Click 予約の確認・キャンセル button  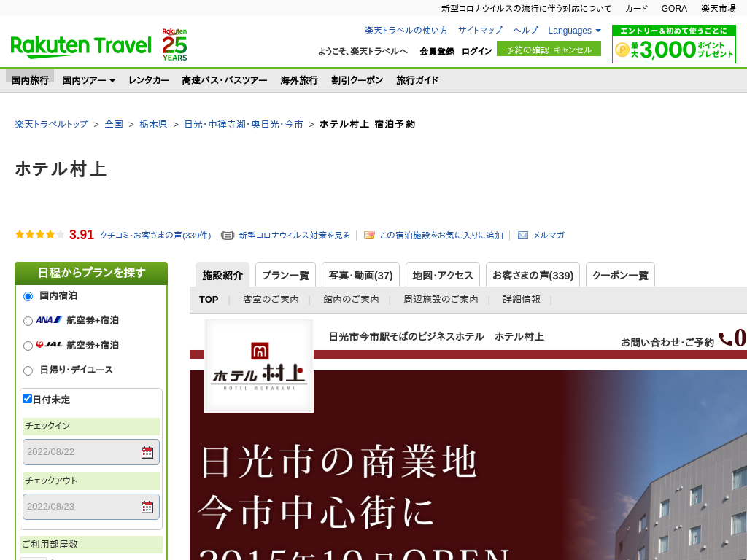549,49
